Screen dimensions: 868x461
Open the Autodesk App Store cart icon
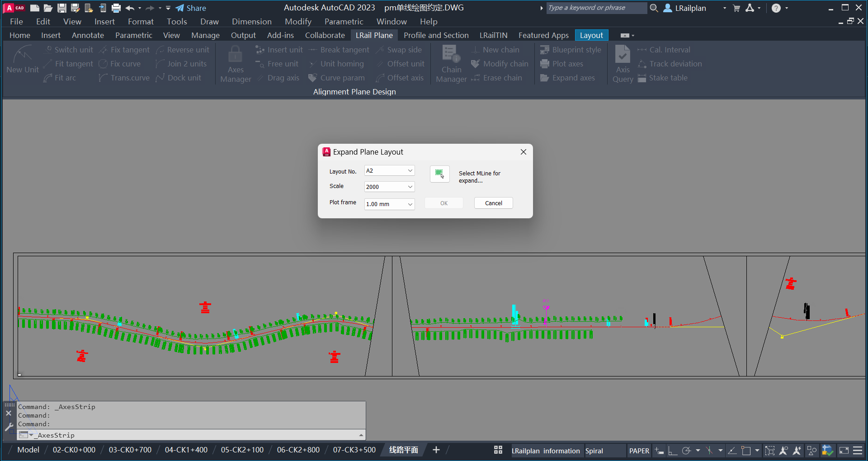pos(736,8)
